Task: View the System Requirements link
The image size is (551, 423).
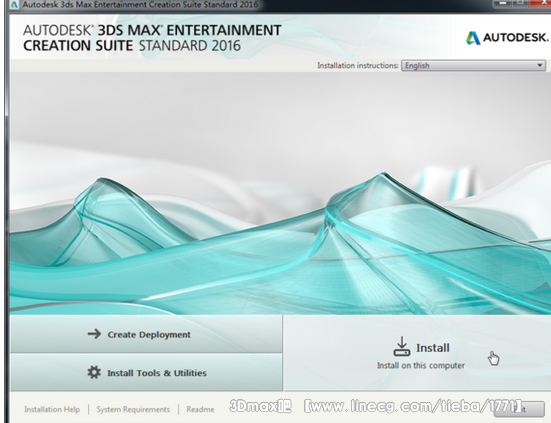Action: coord(133,409)
